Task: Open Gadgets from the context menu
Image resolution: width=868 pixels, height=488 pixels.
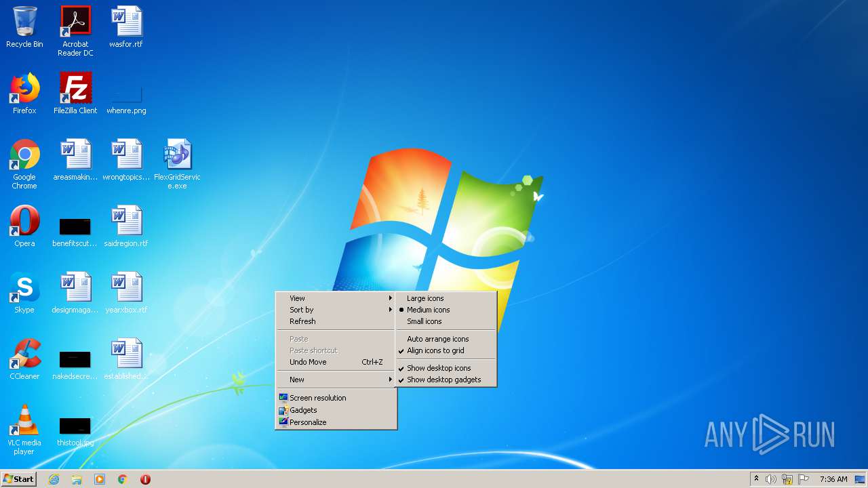Action: [x=336, y=410]
